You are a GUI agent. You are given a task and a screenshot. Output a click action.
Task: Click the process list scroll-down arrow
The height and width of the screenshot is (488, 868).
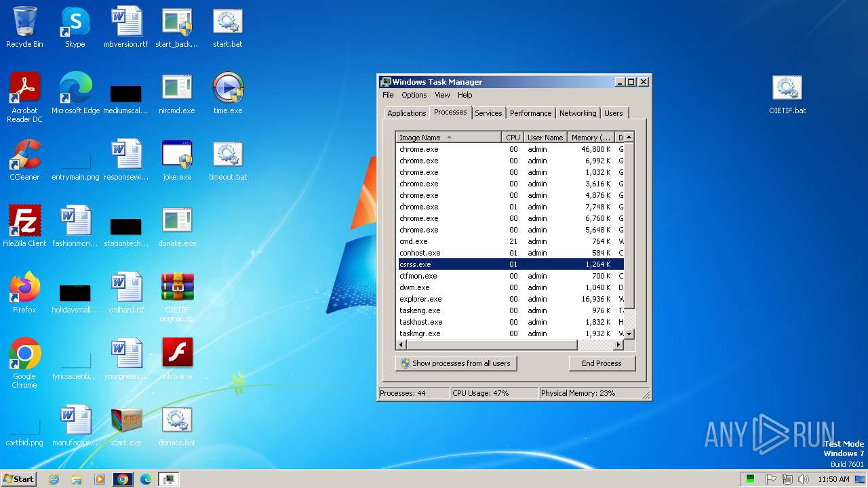629,334
